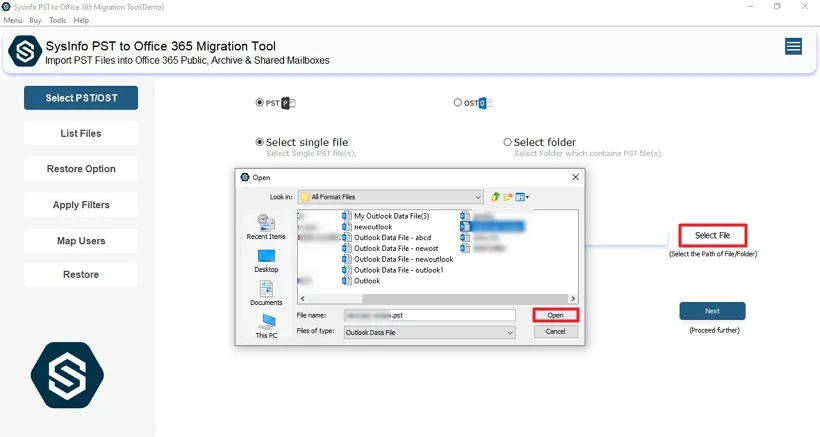This screenshot has height=437, width=820.
Task: Select icon of Outlook Data File - newost
Action: pyautogui.click(x=347, y=248)
